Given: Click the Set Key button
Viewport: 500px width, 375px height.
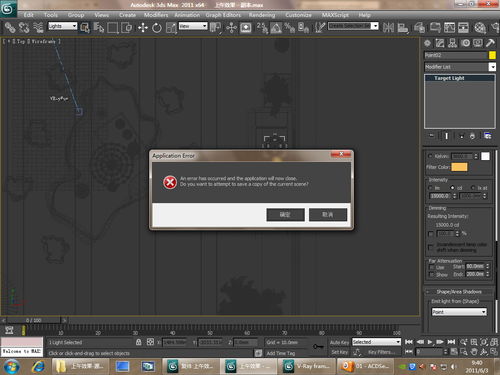Looking at the screenshot, I should (339, 352).
